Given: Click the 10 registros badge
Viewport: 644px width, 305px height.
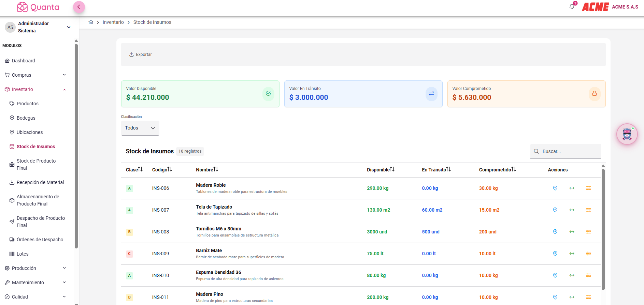Looking at the screenshot, I should coord(190,151).
